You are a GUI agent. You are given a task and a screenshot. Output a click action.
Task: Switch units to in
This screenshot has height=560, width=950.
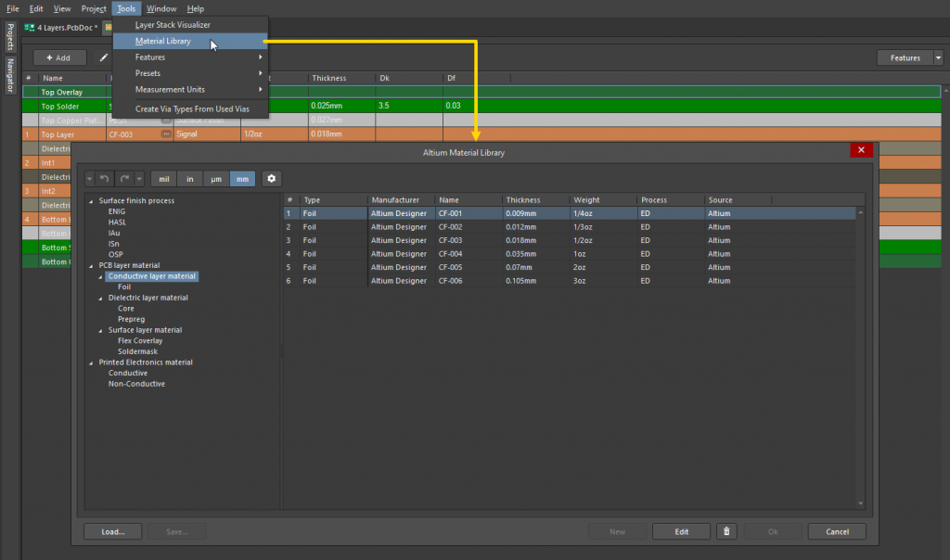pyautogui.click(x=189, y=179)
